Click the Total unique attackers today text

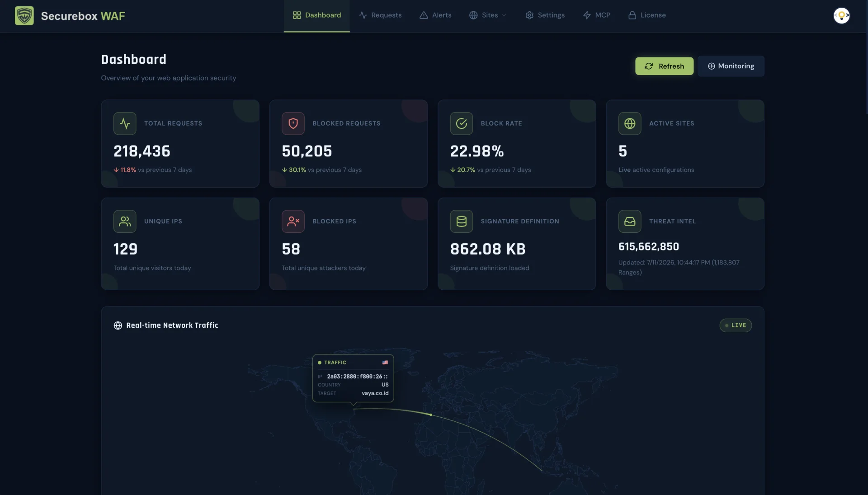[x=324, y=268]
